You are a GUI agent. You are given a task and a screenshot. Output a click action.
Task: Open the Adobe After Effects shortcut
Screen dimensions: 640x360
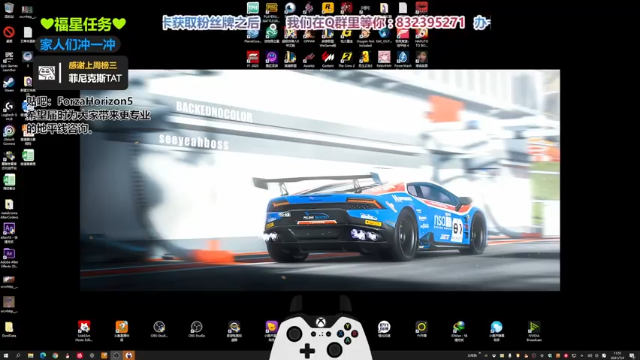(9, 258)
